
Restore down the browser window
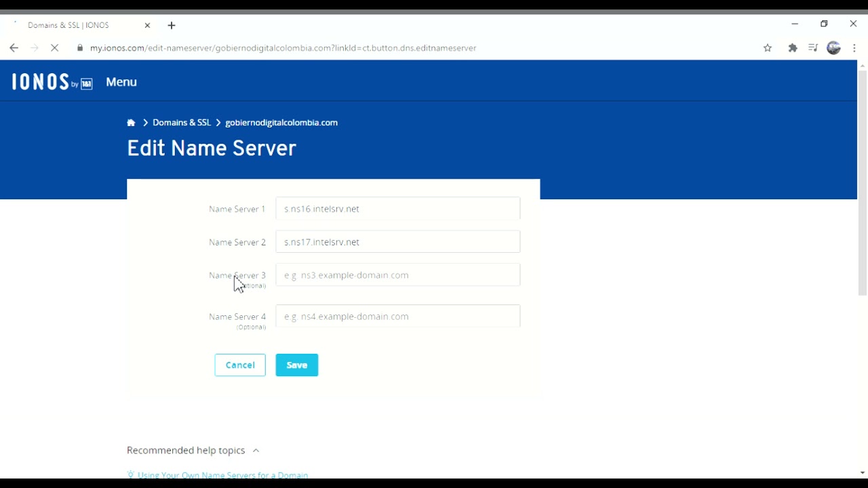(x=824, y=24)
